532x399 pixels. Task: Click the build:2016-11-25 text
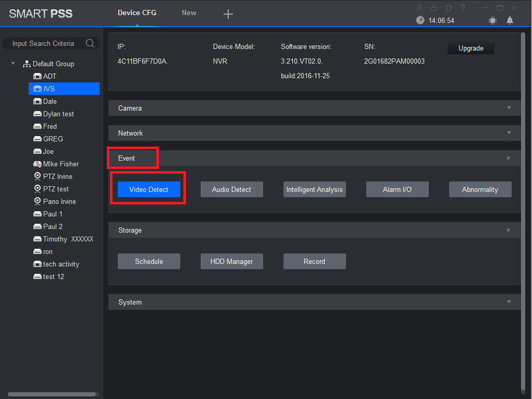305,76
